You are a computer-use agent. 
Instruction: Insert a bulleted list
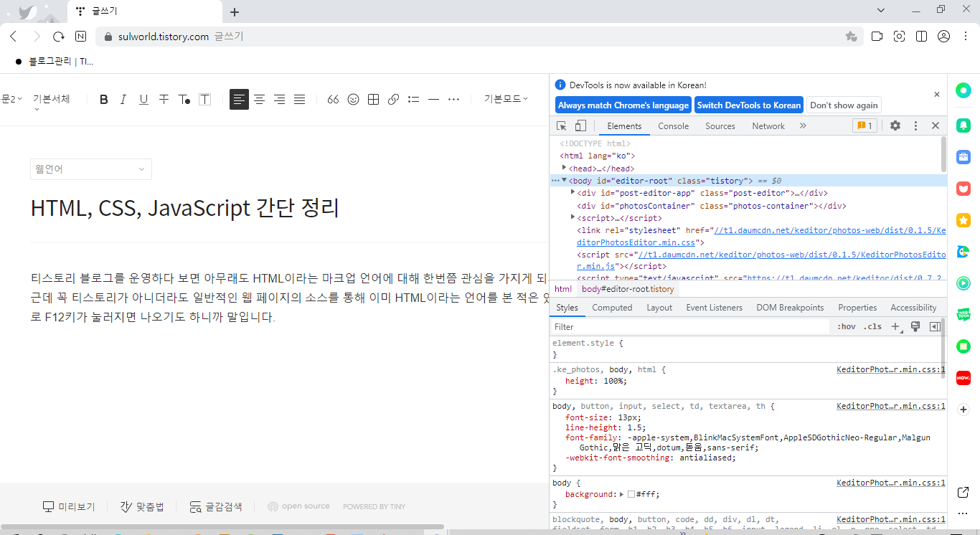pos(413,100)
